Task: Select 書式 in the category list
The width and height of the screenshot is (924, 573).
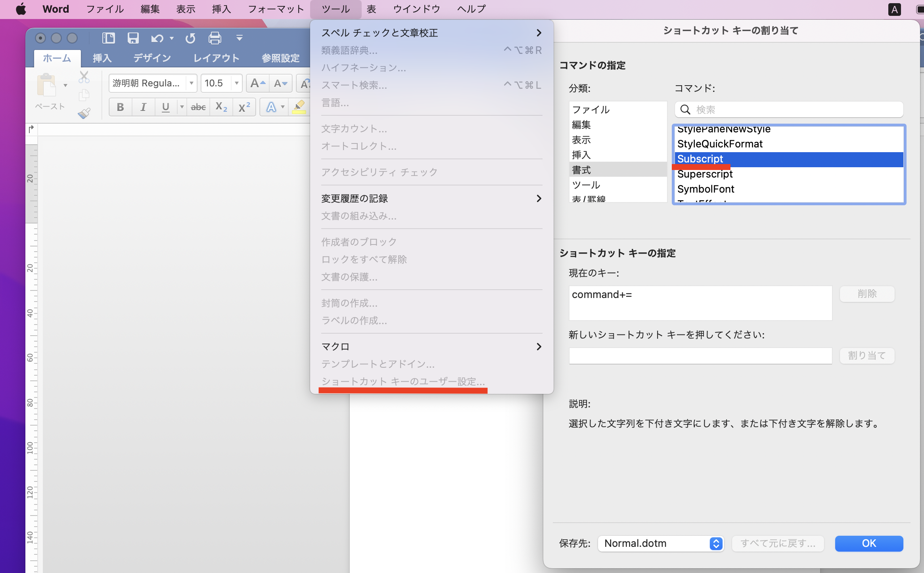Action: [x=618, y=170]
